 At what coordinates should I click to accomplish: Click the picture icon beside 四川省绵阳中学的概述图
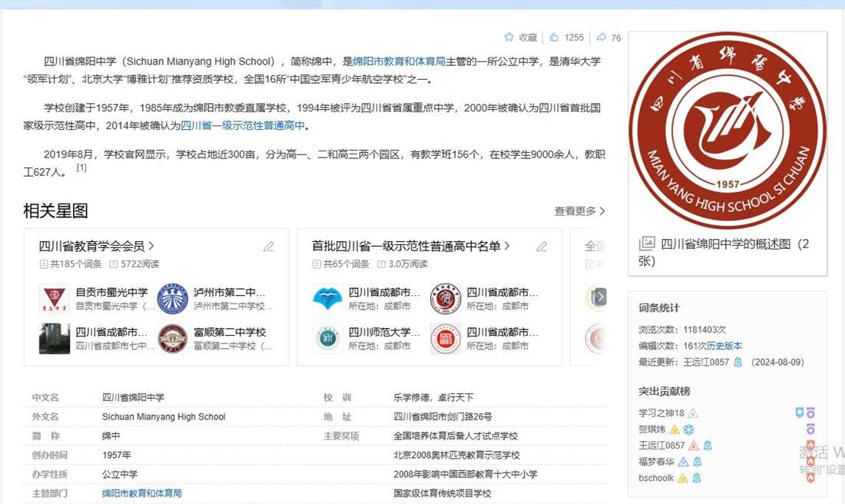(647, 244)
